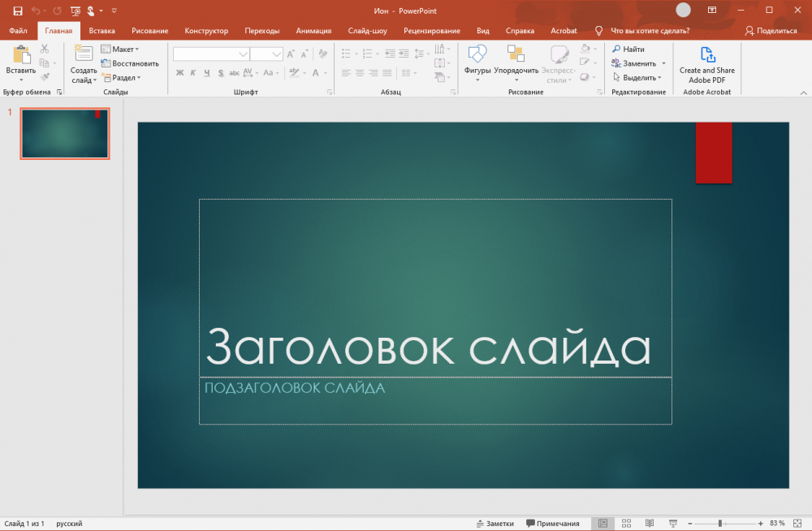Fit slide to current window icon
The width and height of the screenshot is (812, 531).
pyautogui.click(x=798, y=523)
